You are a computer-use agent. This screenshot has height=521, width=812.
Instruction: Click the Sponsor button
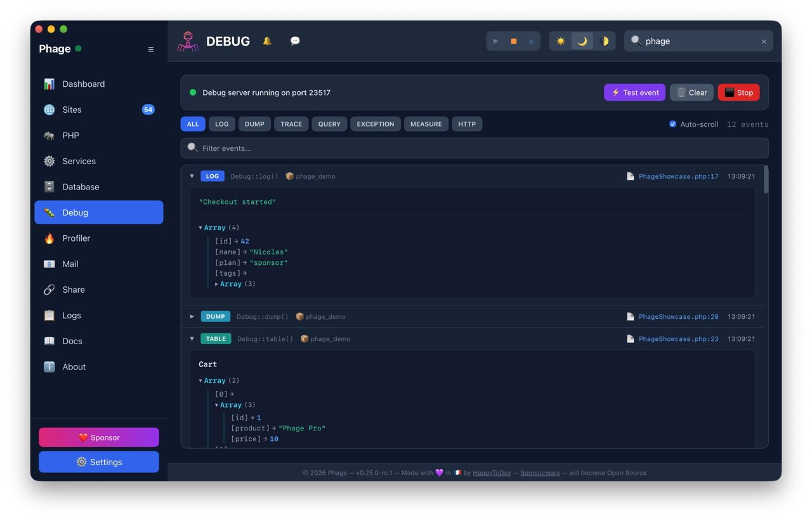coord(99,437)
